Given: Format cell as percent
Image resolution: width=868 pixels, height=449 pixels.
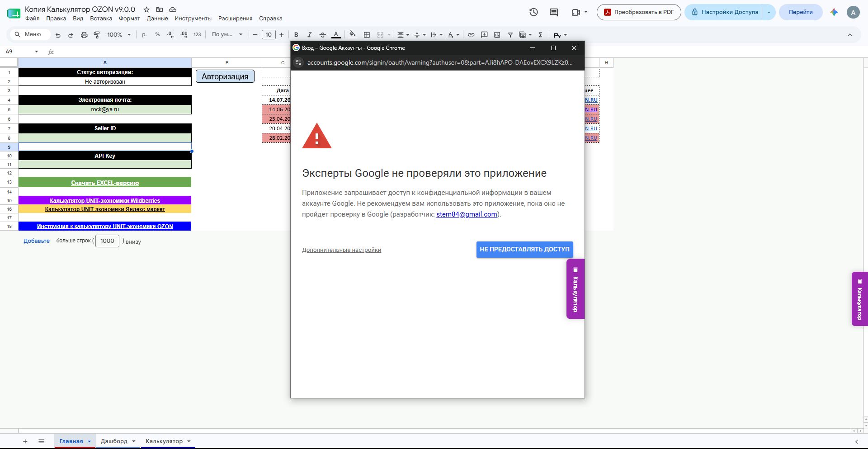Looking at the screenshot, I should 157,35.
